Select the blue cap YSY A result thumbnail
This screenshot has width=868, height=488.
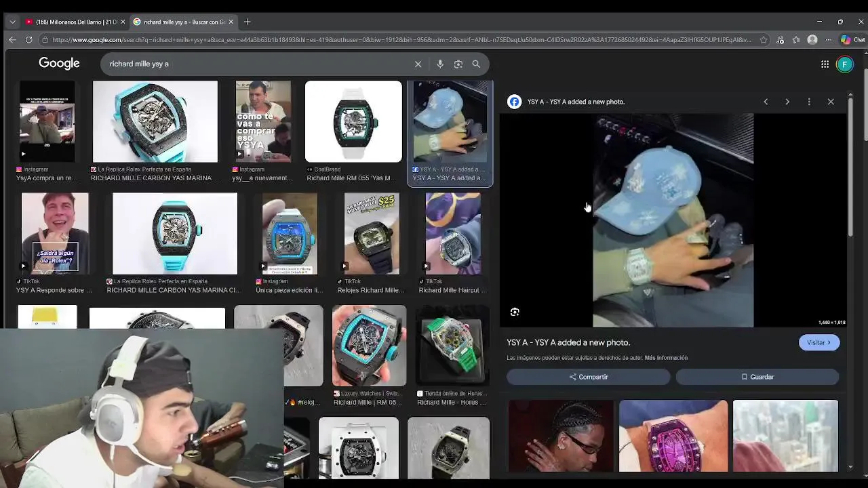pyautogui.click(x=450, y=121)
